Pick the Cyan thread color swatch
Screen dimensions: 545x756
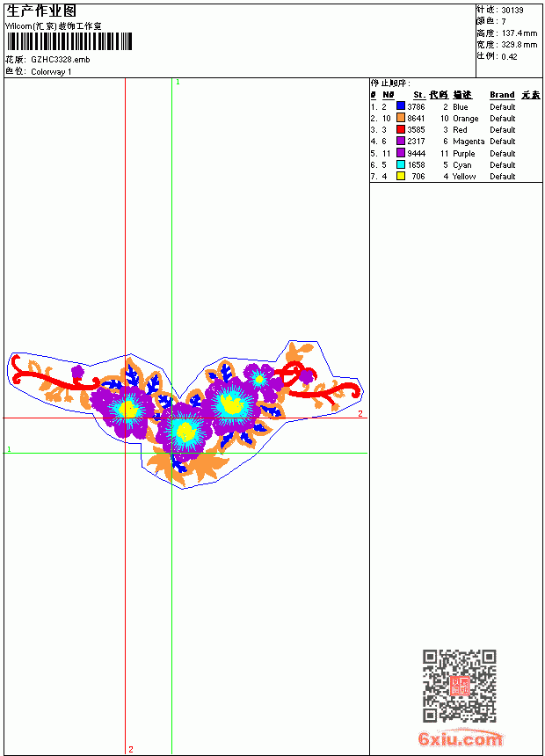(400, 164)
